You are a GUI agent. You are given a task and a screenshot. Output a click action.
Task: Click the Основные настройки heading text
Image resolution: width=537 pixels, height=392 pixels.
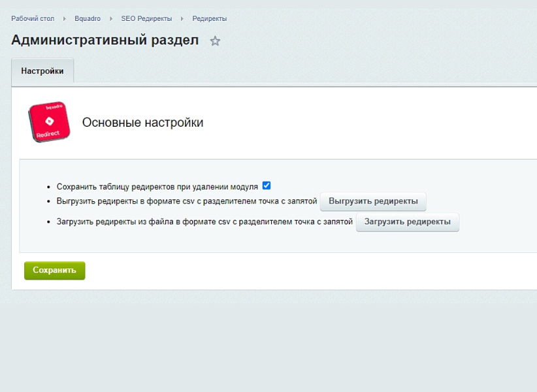(143, 122)
